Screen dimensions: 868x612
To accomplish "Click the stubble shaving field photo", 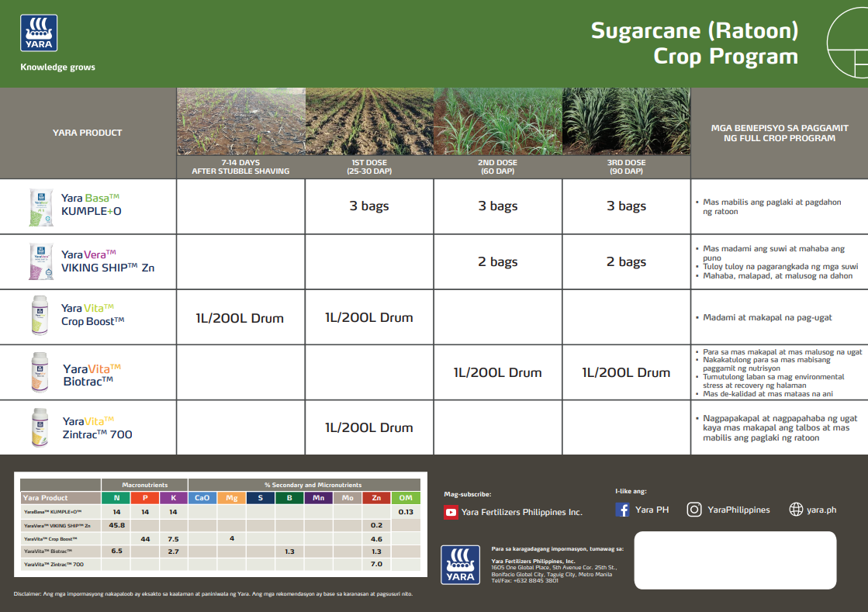I will pos(240,121).
